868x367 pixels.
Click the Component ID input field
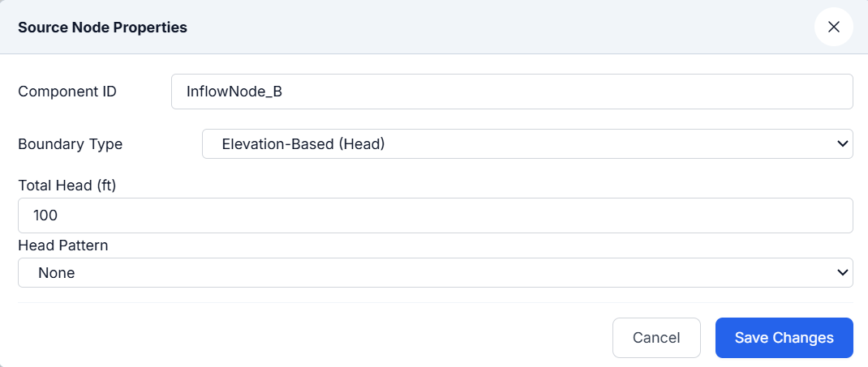tap(512, 92)
